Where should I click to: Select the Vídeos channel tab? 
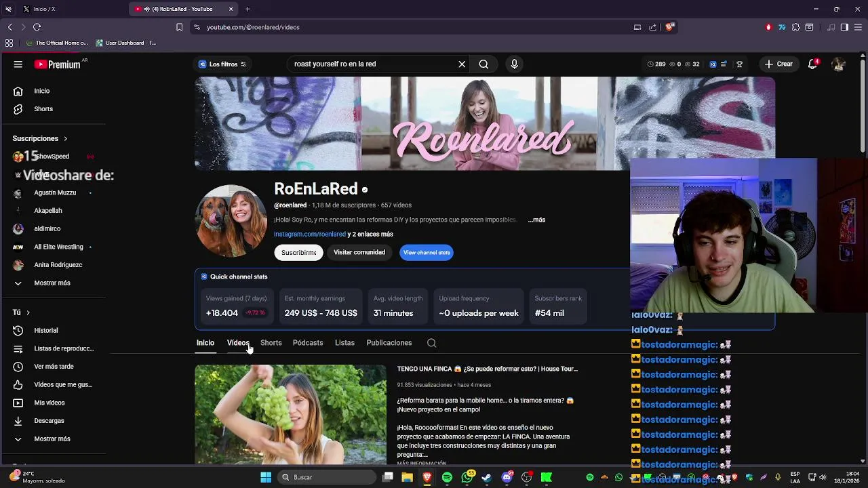pyautogui.click(x=238, y=343)
